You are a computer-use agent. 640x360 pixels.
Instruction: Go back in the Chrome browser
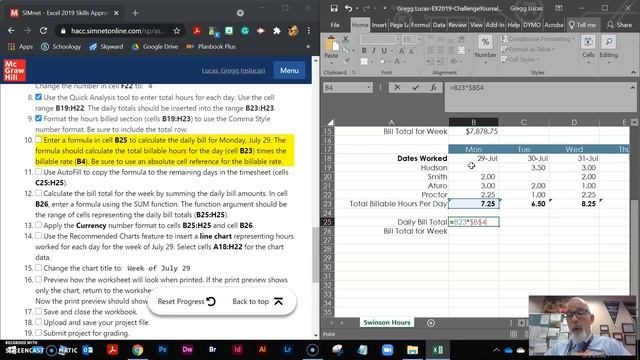(x=11, y=31)
